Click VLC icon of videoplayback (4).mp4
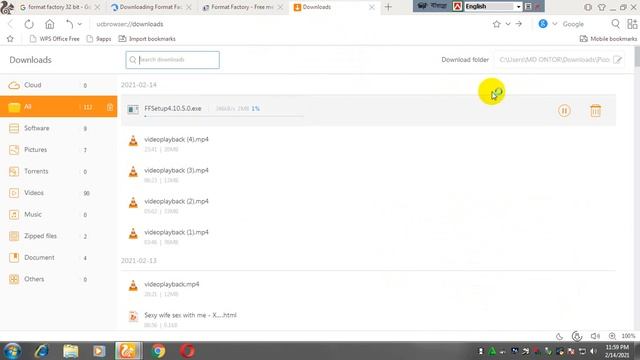Image resolution: width=640 pixels, height=360 pixels. tap(133, 141)
